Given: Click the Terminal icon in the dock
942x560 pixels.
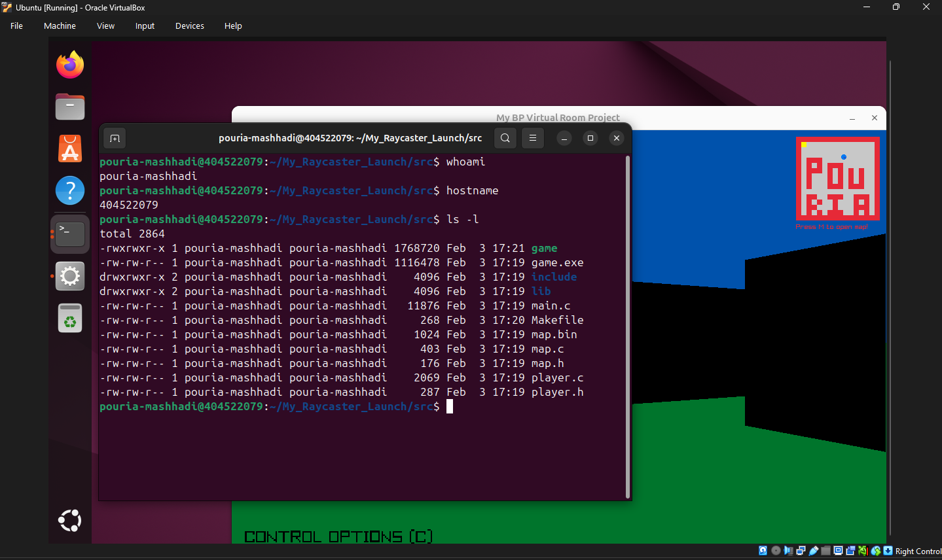Looking at the screenshot, I should pyautogui.click(x=70, y=234).
